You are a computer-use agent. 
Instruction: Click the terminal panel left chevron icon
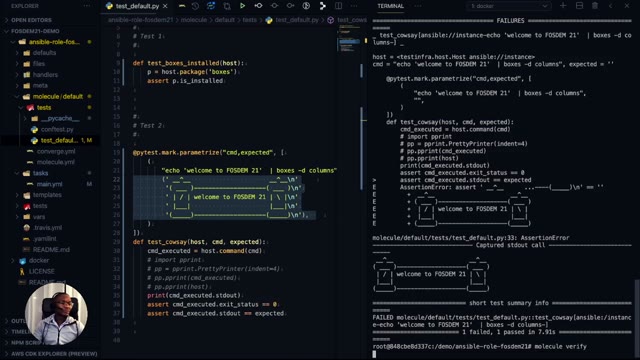611,6
